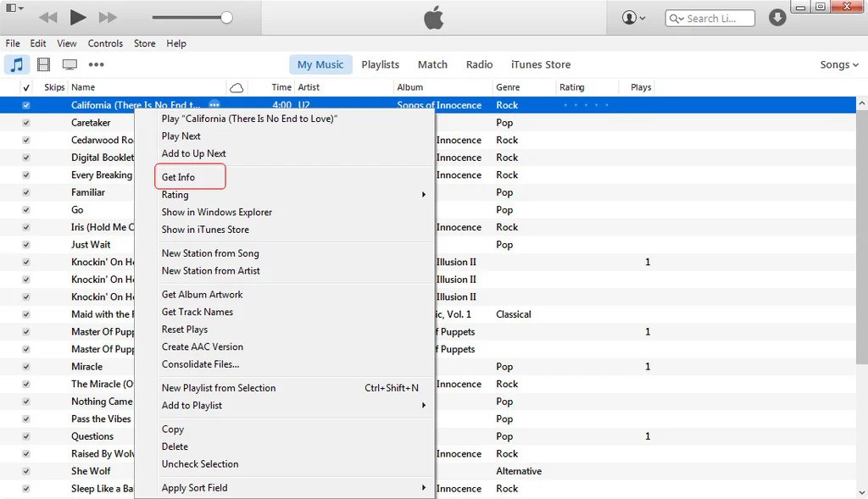The width and height of the screenshot is (868, 499).
Task: Click the Music library note icon
Action: pyautogui.click(x=17, y=64)
